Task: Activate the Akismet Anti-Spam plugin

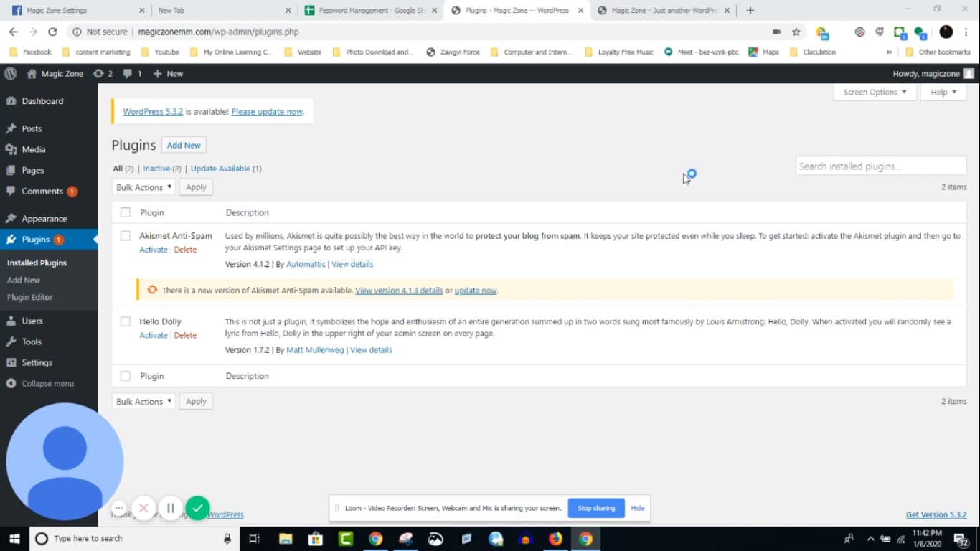Action: (154, 250)
